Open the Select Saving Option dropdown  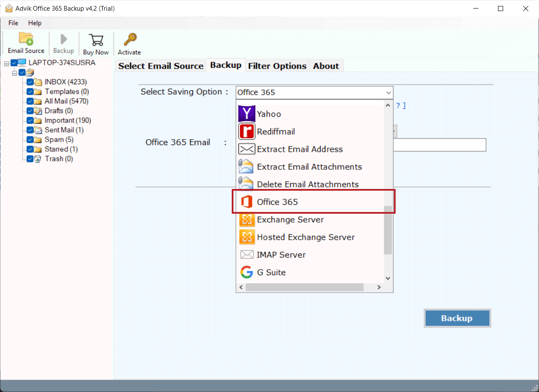388,92
